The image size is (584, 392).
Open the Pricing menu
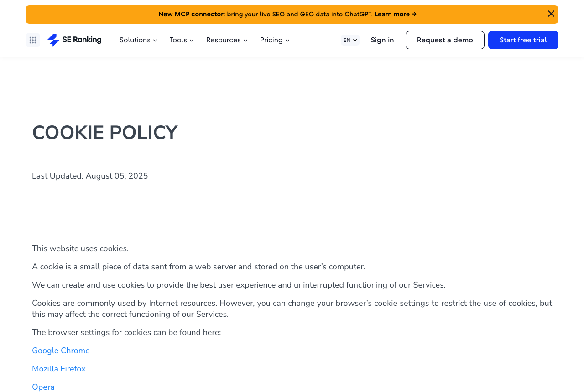275,40
